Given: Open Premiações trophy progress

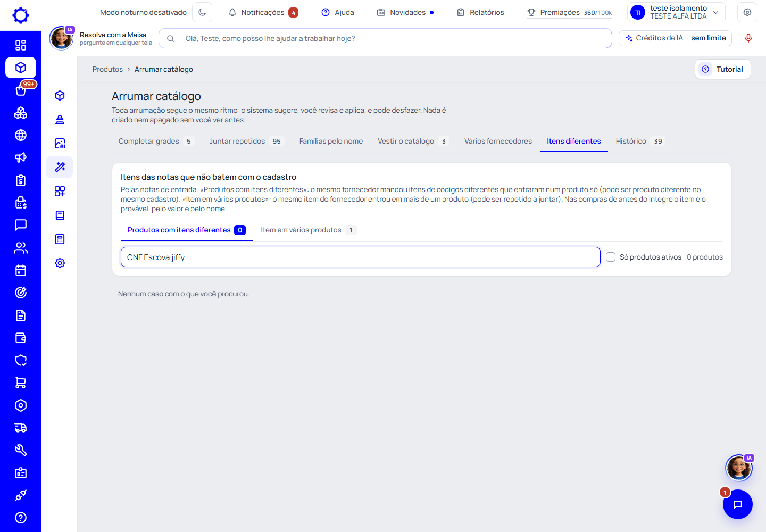Looking at the screenshot, I should tap(569, 12).
